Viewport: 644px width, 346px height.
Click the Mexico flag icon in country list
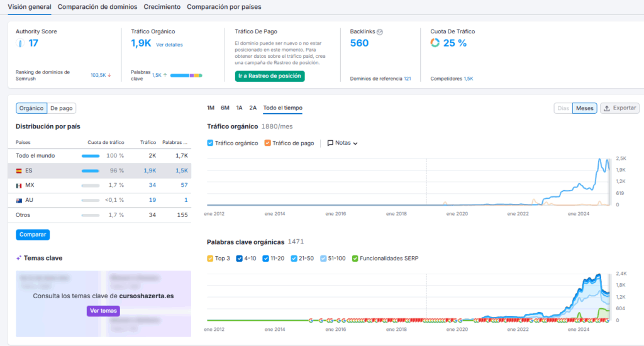click(19, 186)
